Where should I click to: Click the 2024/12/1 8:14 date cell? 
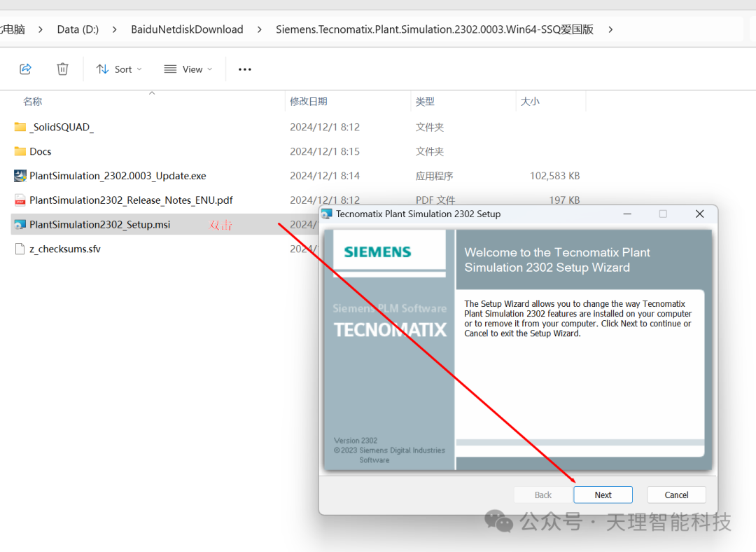pos(325,176)
